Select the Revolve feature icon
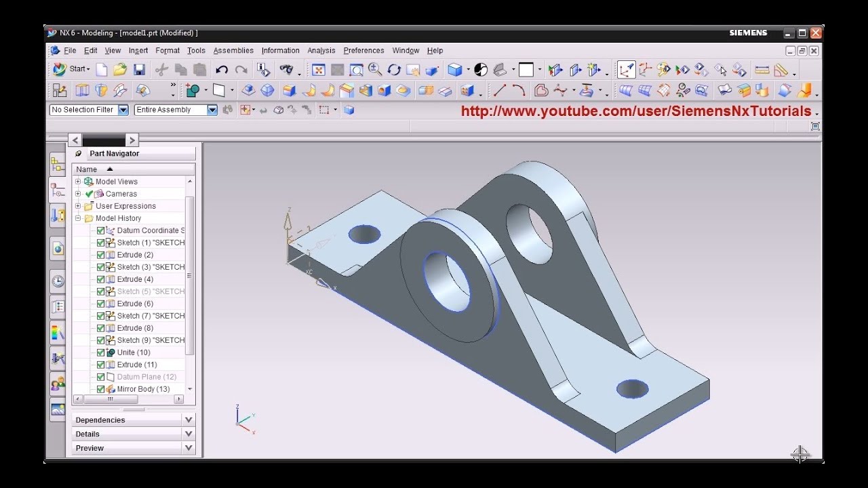Viewport: 868px width, 488px height. 101,90
